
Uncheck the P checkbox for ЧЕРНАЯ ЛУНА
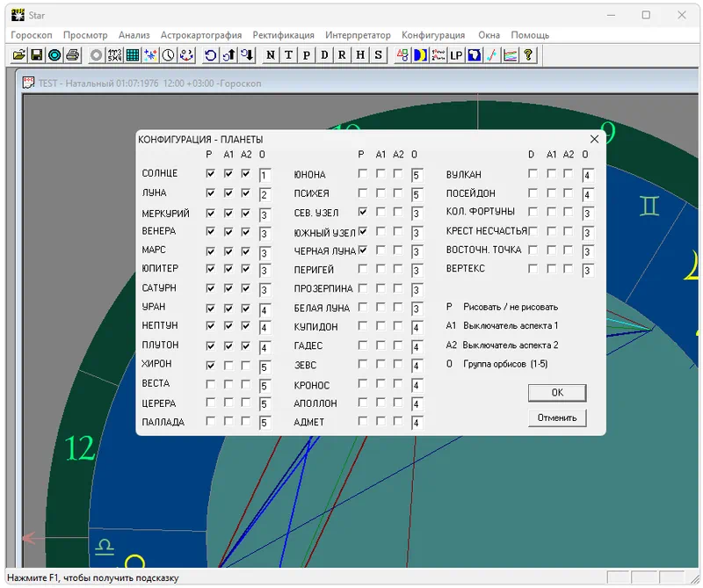pyautogui.click(x=362, y=250)
